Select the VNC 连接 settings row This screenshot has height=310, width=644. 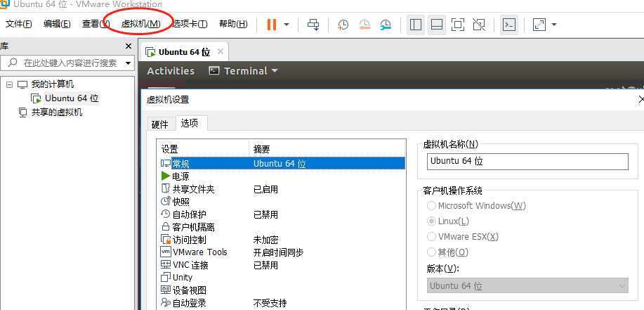coord(282,265)
